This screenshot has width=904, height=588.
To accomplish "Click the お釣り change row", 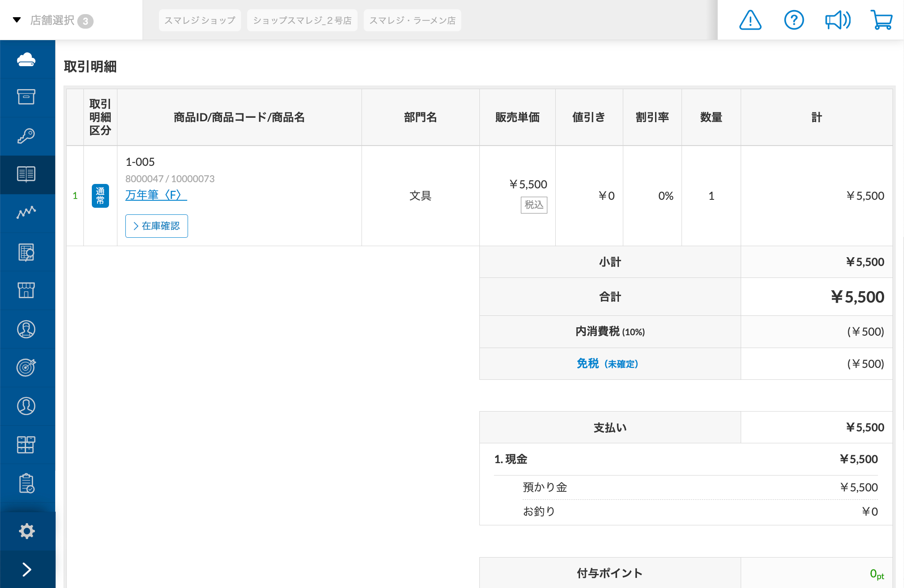I will 700,512.
